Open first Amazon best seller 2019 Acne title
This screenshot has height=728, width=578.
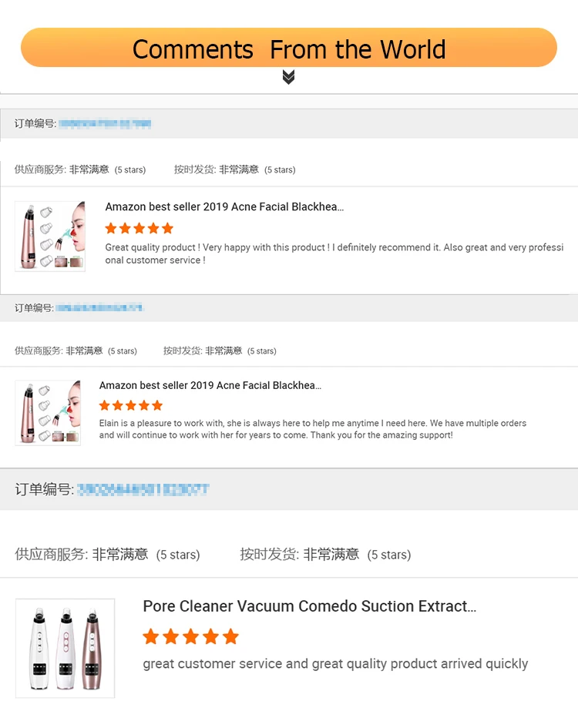pyautogui.click(x=224, y=207)
